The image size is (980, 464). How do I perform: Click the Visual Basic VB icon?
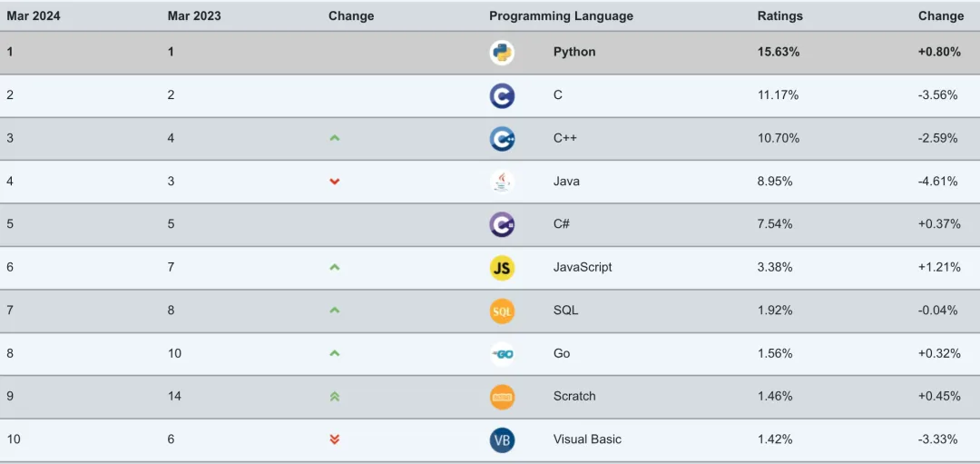pos(502,439)
